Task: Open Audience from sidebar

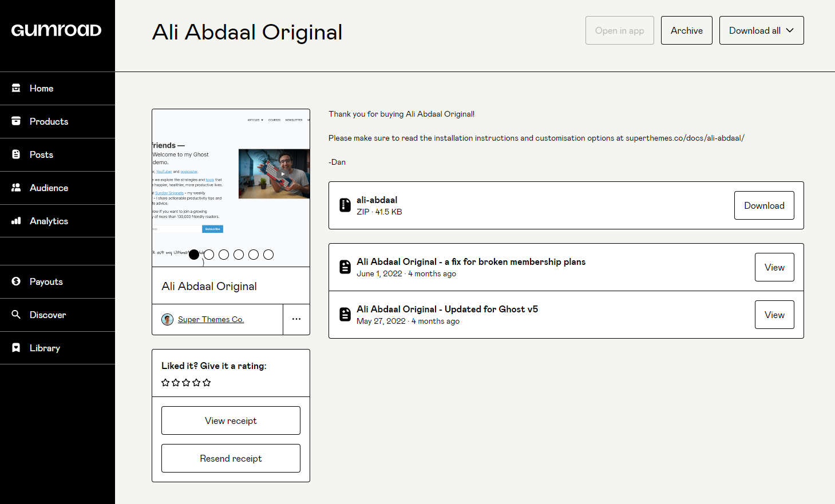Action: (x=57, y=188)
